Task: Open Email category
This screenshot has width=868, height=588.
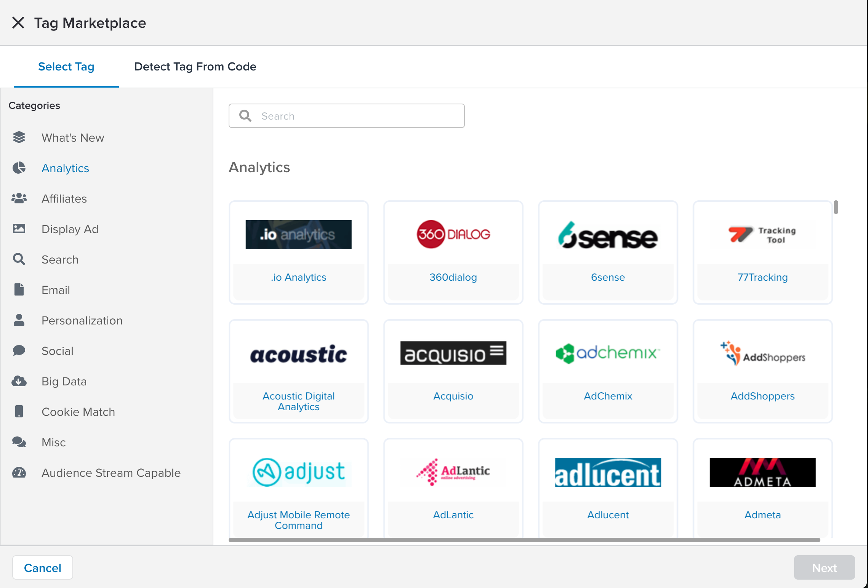Action: (x=56, y=290)
